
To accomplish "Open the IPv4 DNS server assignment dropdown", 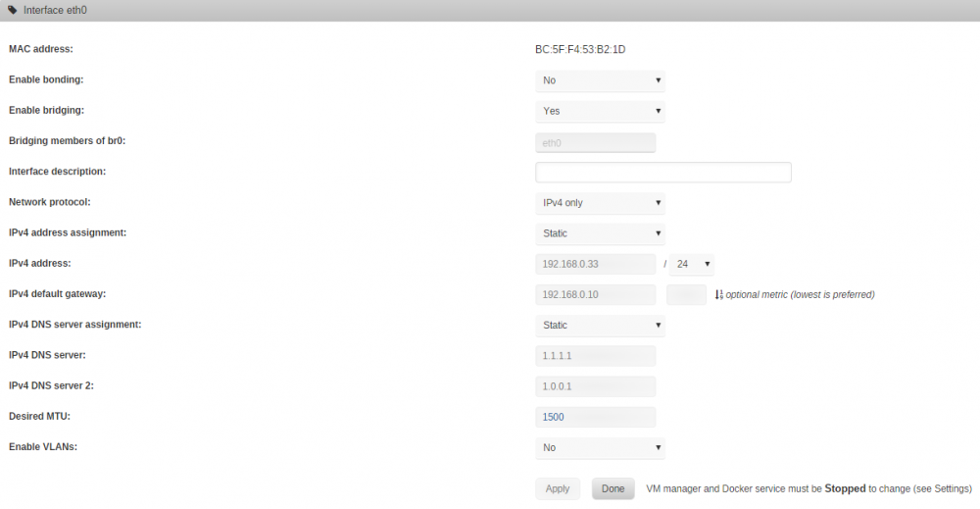I will [x=600, y=326].
